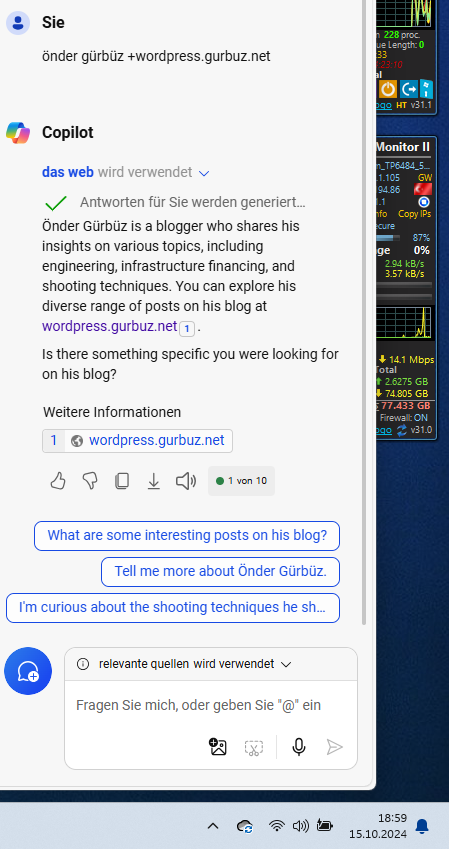Click the 87% signal bar in Network Monitor

tap(386, 238)
